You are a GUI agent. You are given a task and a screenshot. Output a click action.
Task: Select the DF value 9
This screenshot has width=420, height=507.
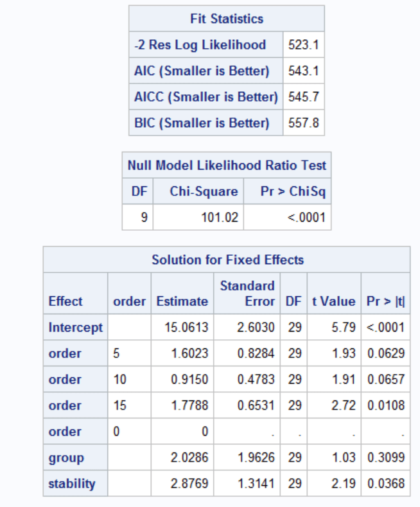click(x=144, y=217)
